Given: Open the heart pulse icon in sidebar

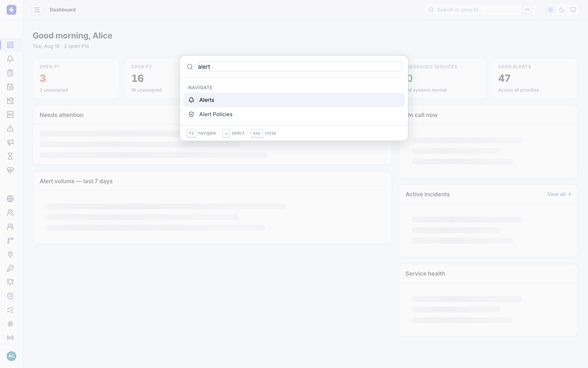Looking at the screenshot, I should point(10,170).
